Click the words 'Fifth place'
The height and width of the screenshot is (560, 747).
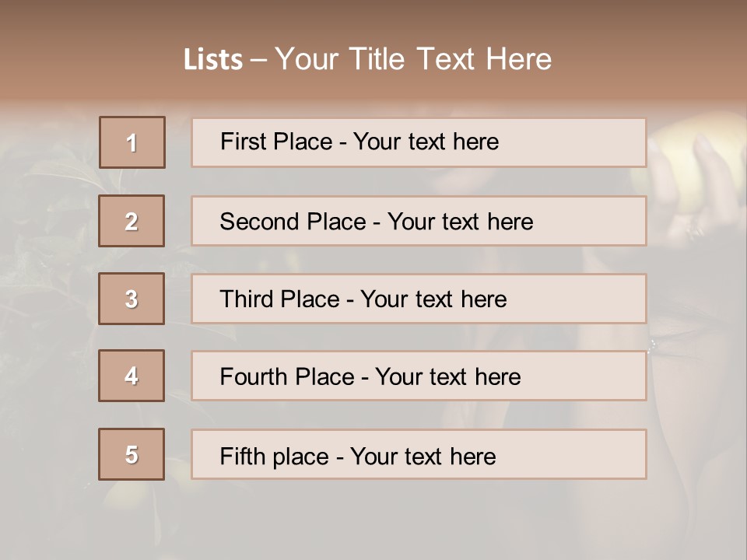(275, 457)
